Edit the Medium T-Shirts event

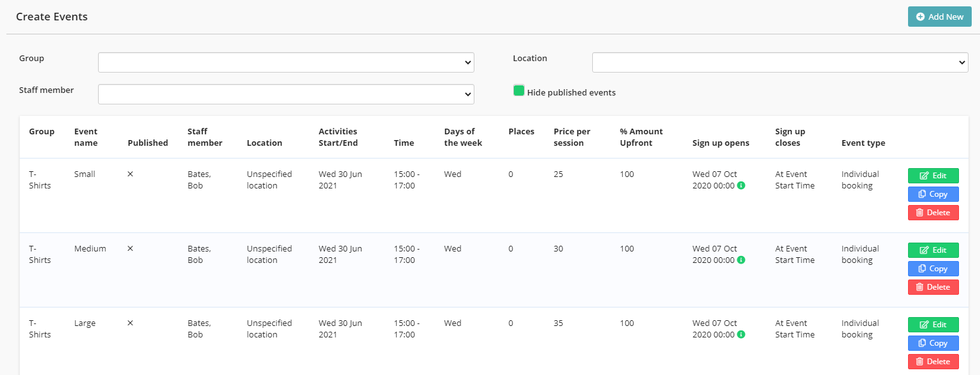tap(933, 250)
